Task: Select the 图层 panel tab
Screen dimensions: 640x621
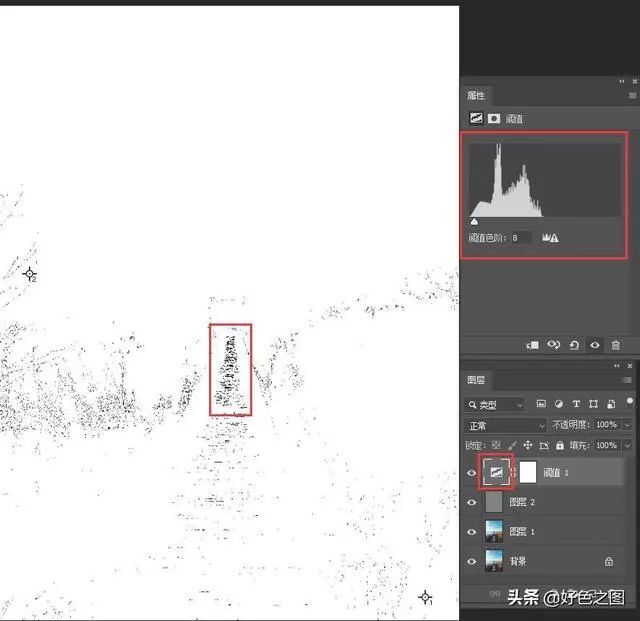Action: pos(477,380)
